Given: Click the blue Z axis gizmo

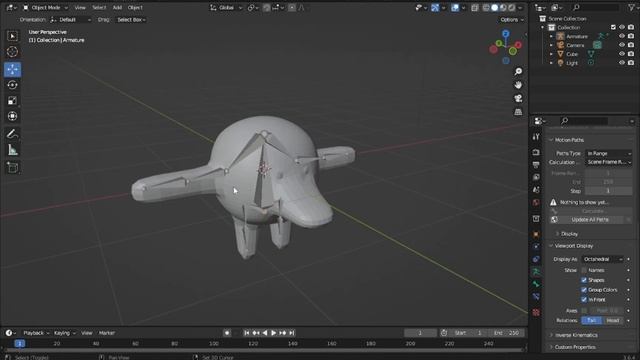Looking at the screenshot, I should (506, 33).
